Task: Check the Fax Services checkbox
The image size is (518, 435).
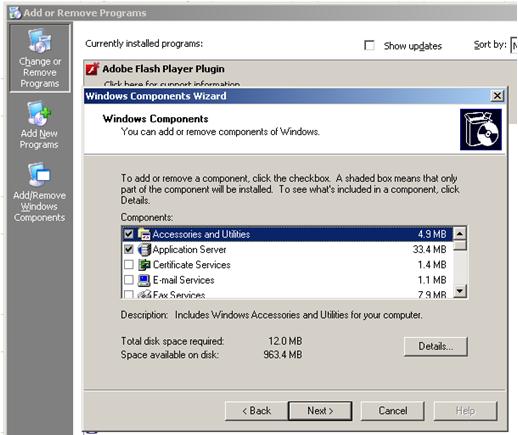Action: click(129, 294)
